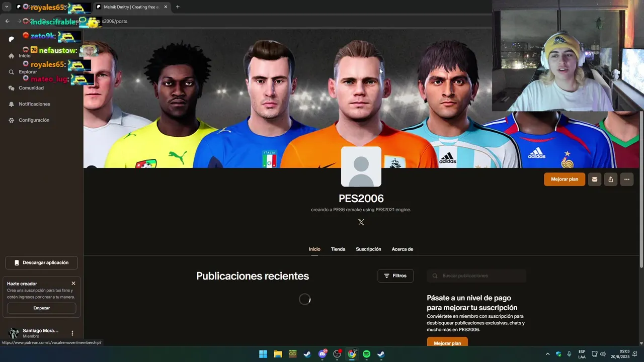Click the Inicio home icon in sidebar
The image size is (644, 362).
(x=12, y=56)
